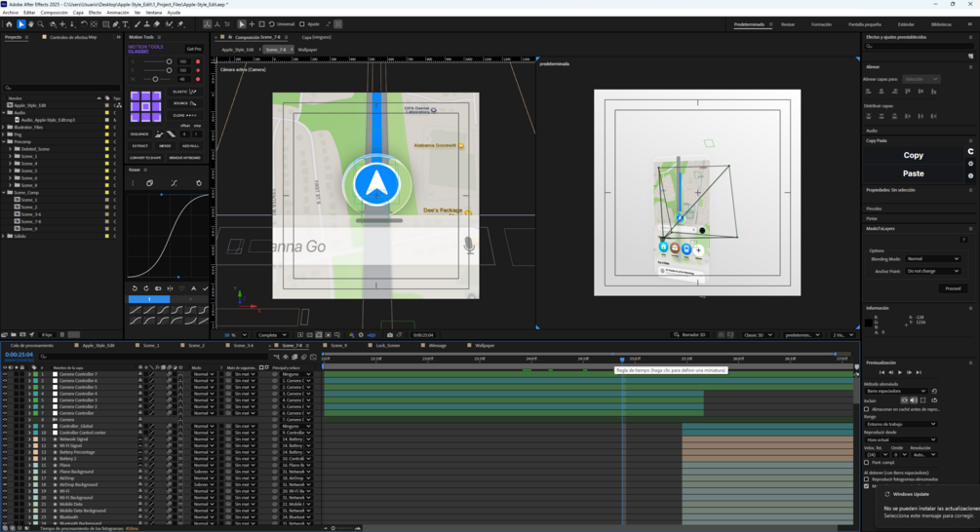This screenshot has width=980, height=532.
Task: Switch to Apple_Style_Edit timeline tab
Action: 98,345
